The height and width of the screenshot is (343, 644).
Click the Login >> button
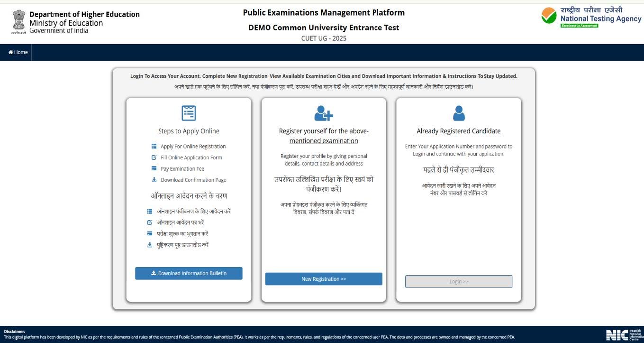click(459, 281)
